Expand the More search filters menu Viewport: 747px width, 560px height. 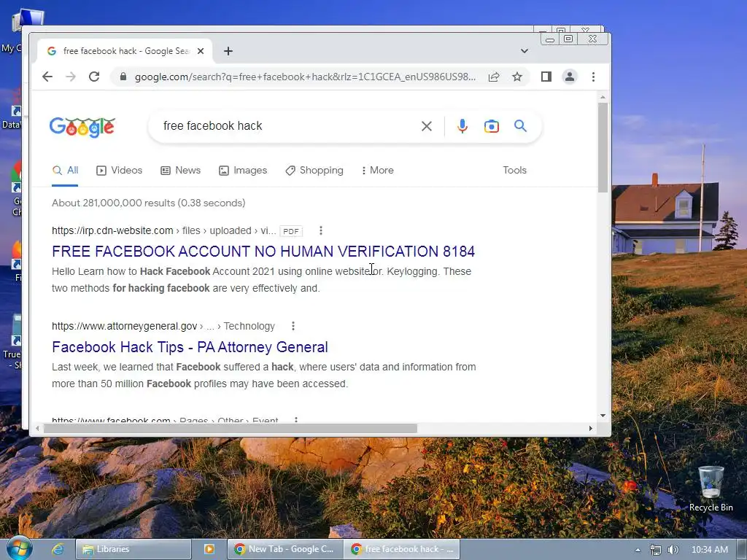377,171
